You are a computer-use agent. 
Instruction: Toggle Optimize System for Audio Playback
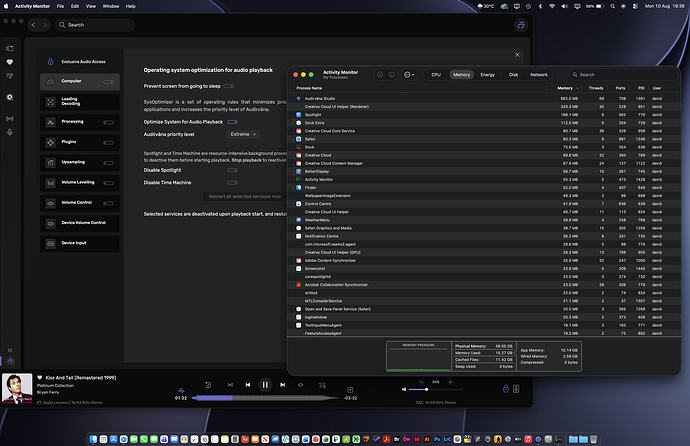(x=232, y=122)
